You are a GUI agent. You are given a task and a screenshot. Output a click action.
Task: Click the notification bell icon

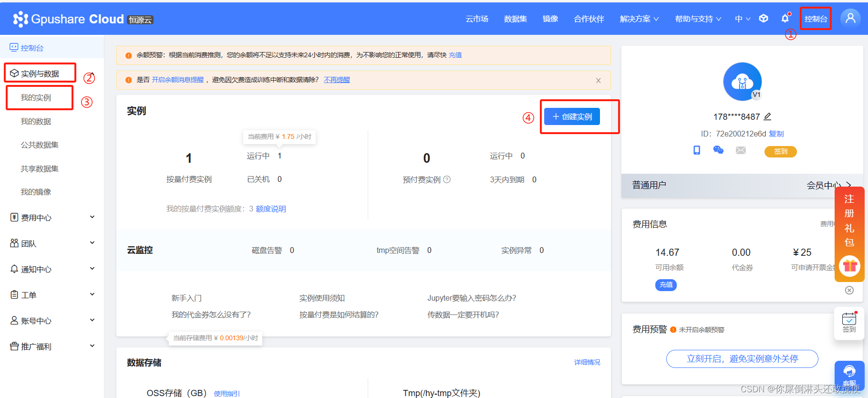point(785,19)
